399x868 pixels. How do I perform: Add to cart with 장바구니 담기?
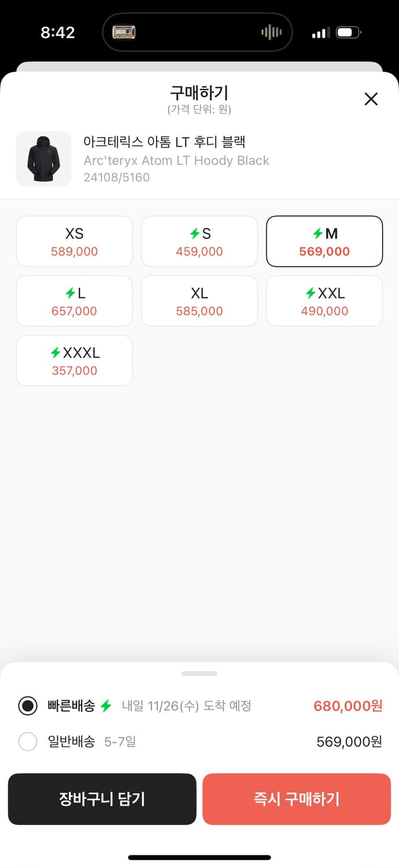click(102, 799)
